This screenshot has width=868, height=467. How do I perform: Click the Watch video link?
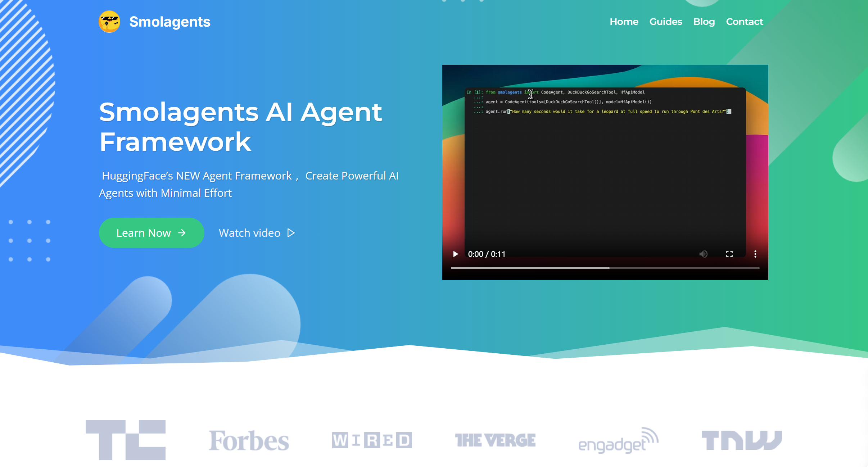coord(258,233)
